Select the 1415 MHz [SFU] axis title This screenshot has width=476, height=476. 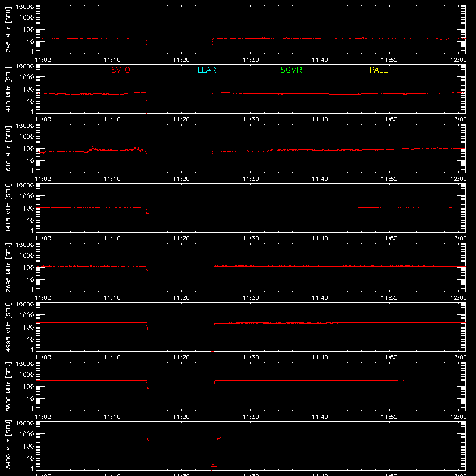(x=8, y=208)
